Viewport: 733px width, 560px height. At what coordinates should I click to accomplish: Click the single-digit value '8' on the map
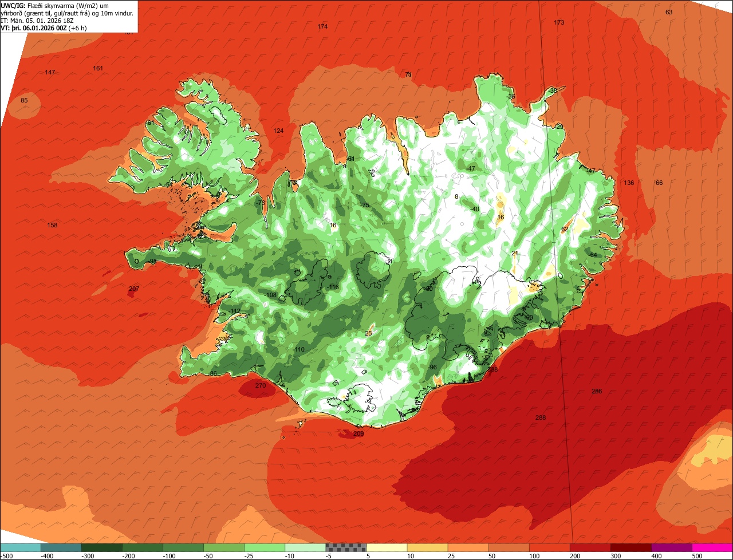point(456,196)
